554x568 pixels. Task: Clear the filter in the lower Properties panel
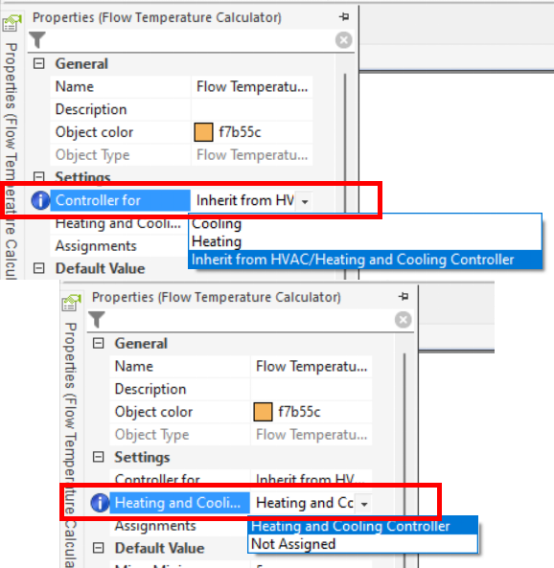click(403, 320)
